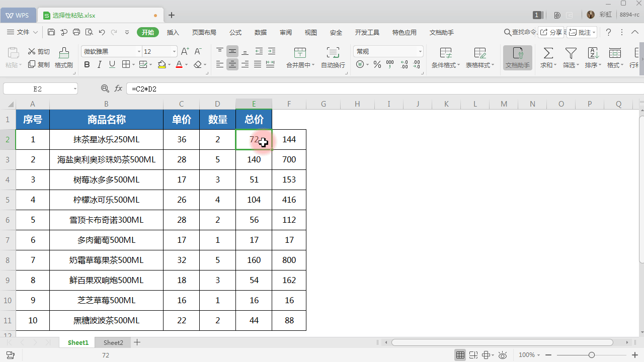This screenshot has width=644, height=362.
Task: Open Conditional Formatting (条件格式)
Action: [445, 58]
